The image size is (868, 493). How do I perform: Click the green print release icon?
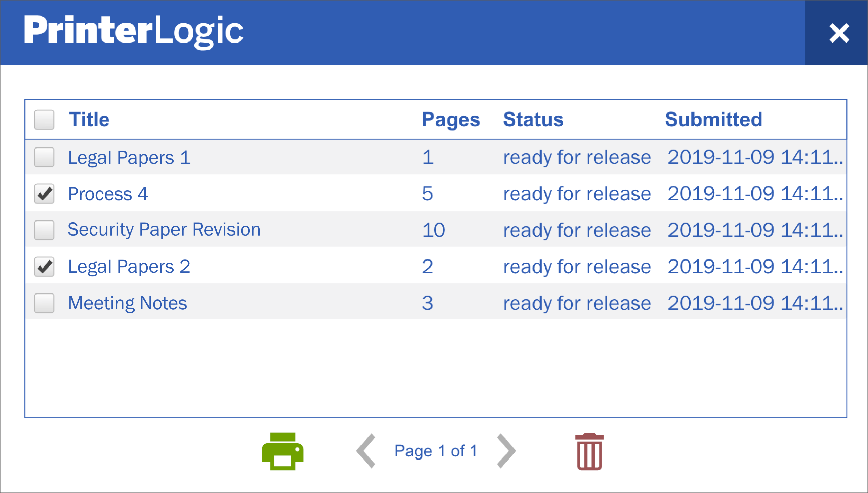coord(283,451)
